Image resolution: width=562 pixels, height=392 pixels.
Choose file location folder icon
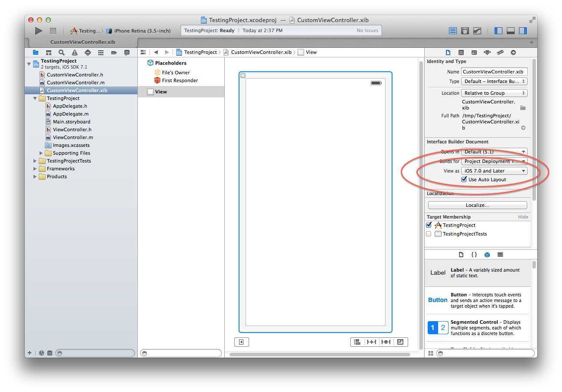click(523, 107)
